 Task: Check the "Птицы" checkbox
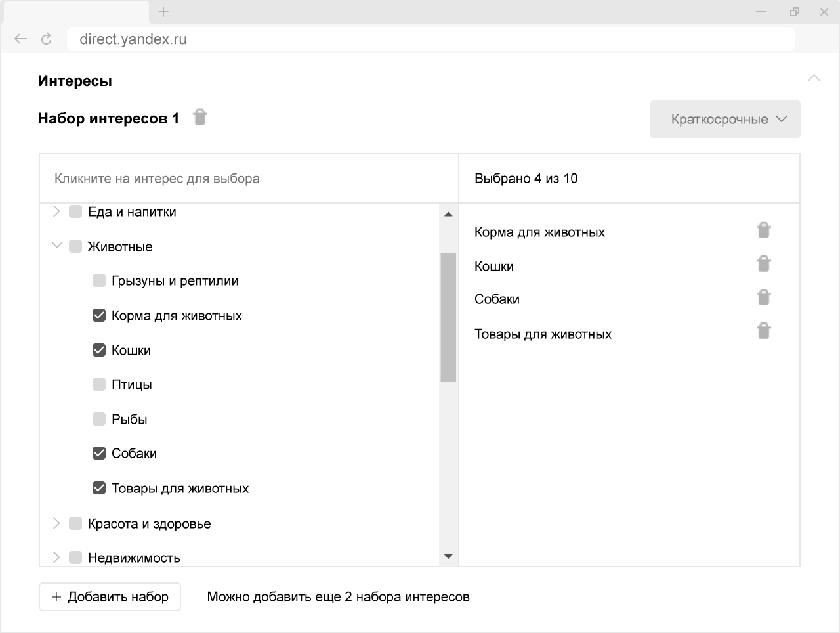tap(99, 384)
